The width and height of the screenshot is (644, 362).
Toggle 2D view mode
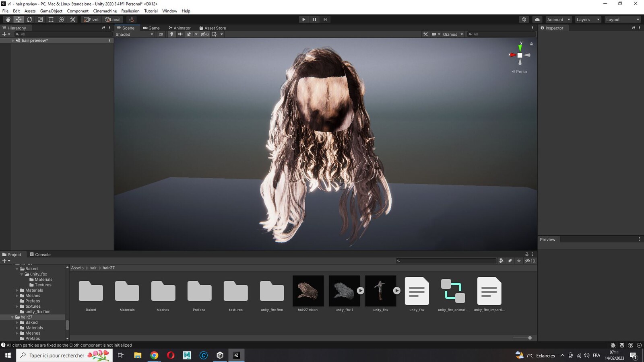(161, 34)
